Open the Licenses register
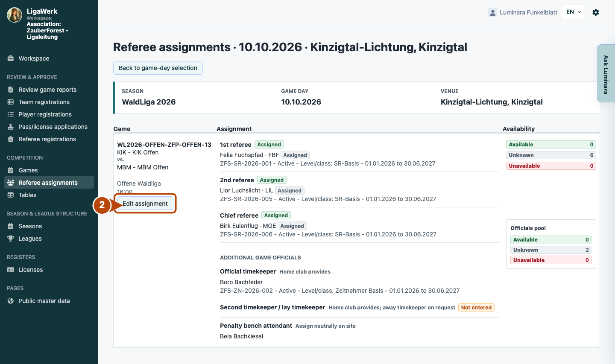Screen dimensions: 615x364 pos(49,270)
